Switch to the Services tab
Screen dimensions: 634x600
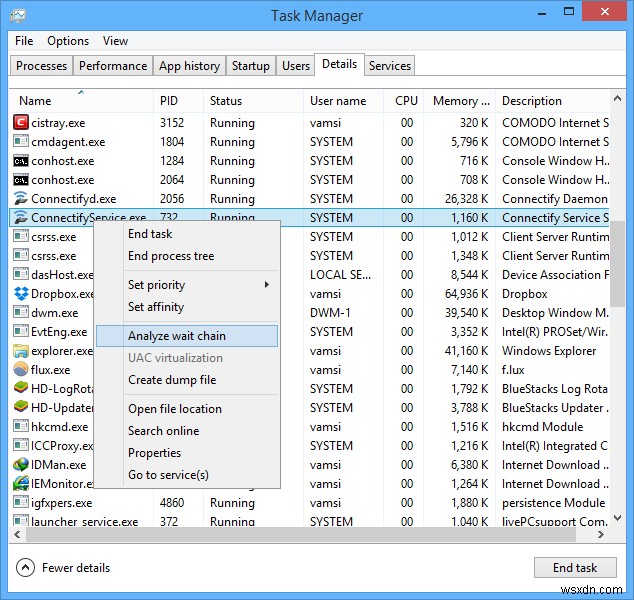[x=390, y=65]
